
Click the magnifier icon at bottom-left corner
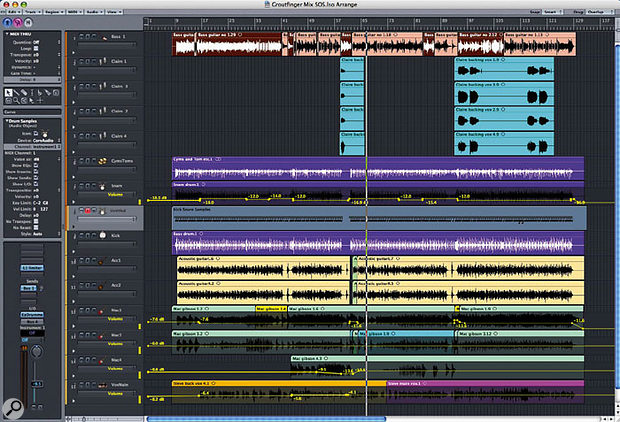(13, 409)
